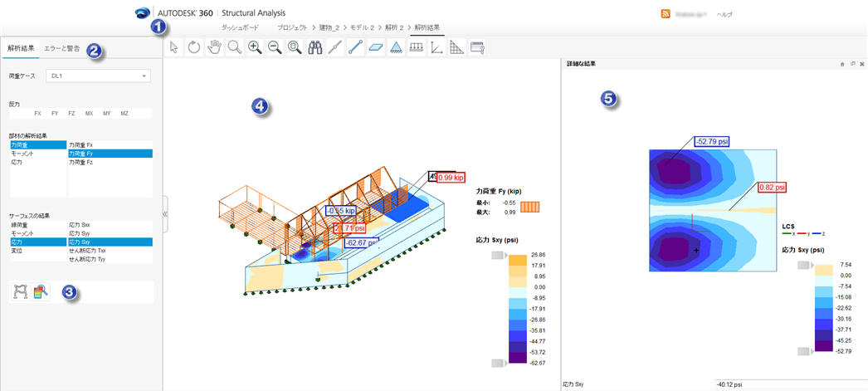Toggle the gray node display icon
The image size is (868, 391).
tap(335, 48)
